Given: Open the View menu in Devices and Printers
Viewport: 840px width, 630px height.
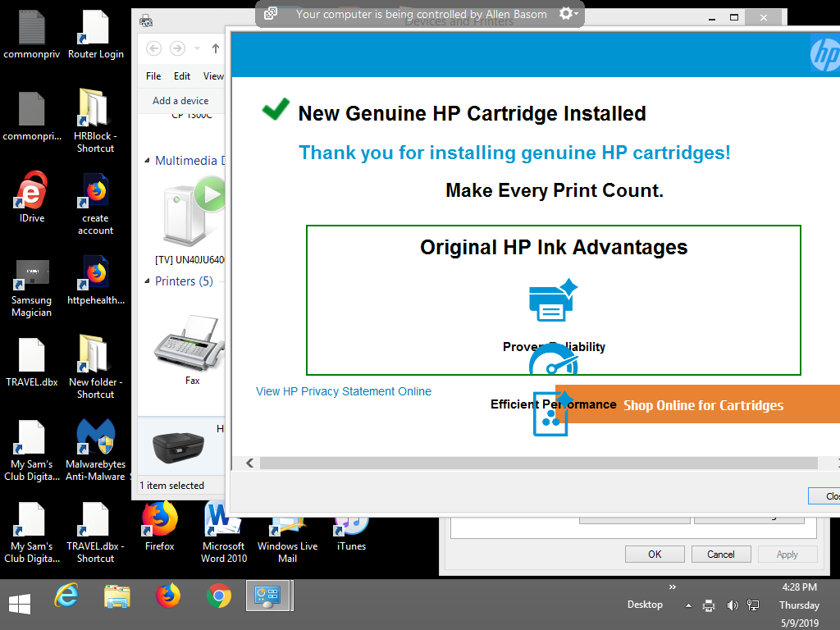Looking at the screenshot, I should pyautogui.click(x=213, y=75).
